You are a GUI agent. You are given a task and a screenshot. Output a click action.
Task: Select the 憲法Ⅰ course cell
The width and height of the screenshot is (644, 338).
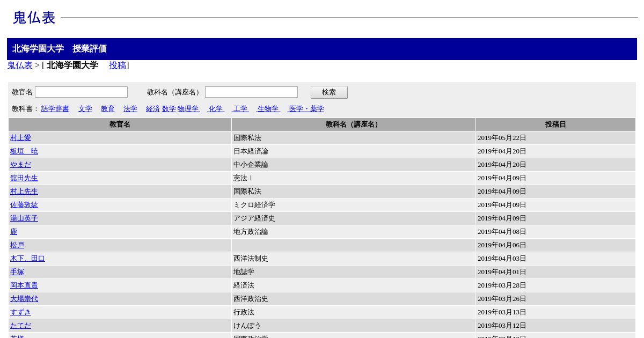click(354, 178)
